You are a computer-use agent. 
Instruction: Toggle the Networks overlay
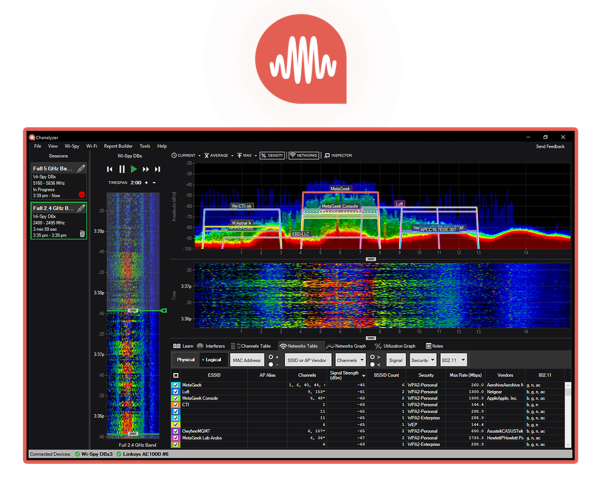(304, 155)
